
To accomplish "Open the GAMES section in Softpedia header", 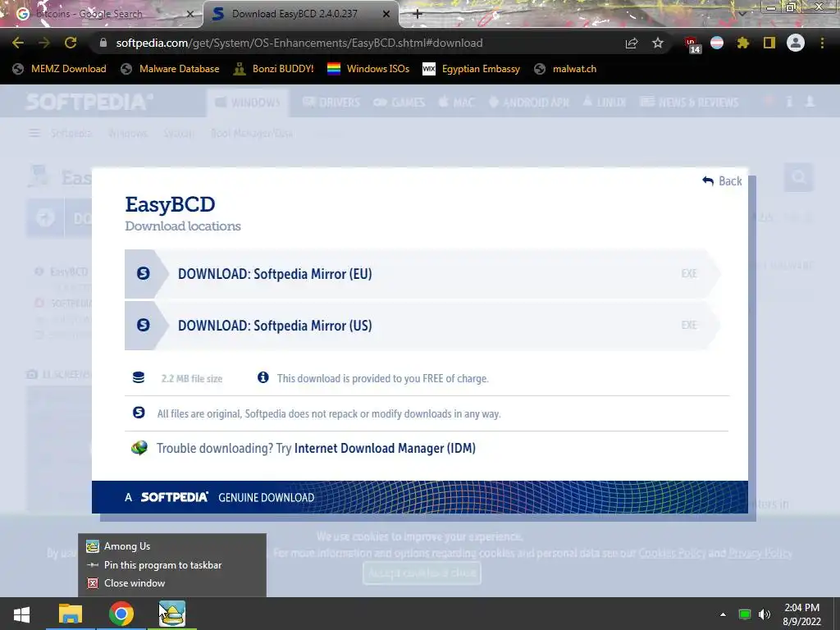I will [399, 103].
